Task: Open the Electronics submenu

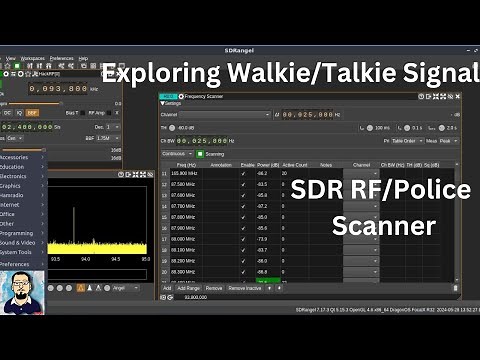Action: point(22,176)
